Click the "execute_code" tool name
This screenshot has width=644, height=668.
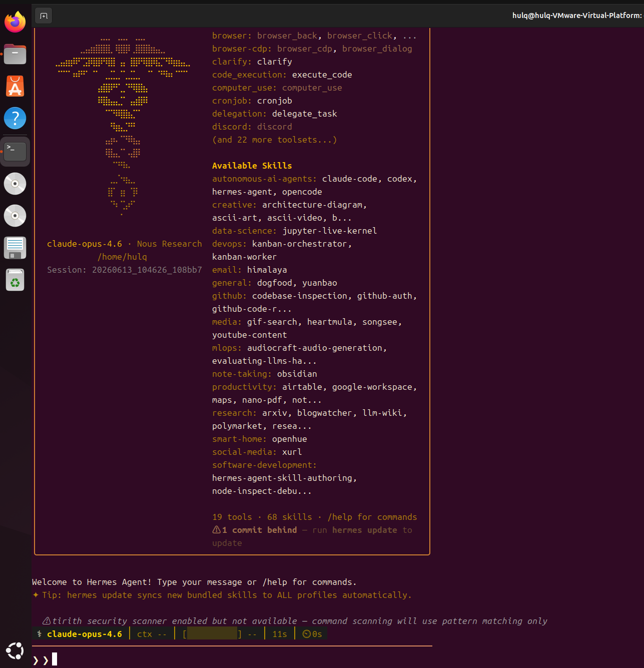pos(322,75)
